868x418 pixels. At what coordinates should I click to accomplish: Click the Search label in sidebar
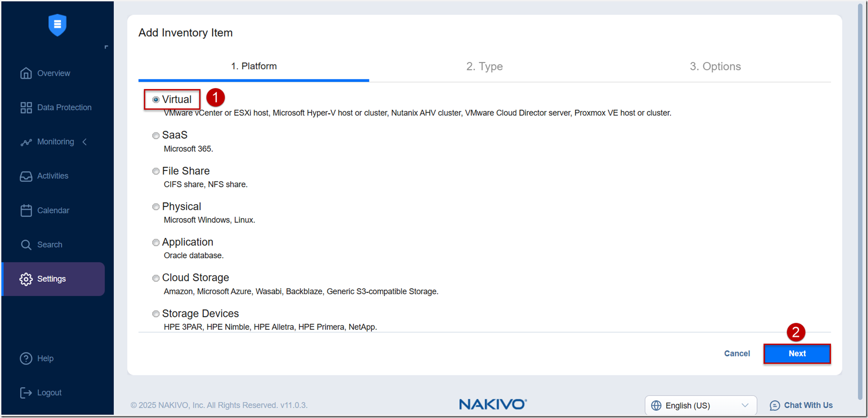50,245
